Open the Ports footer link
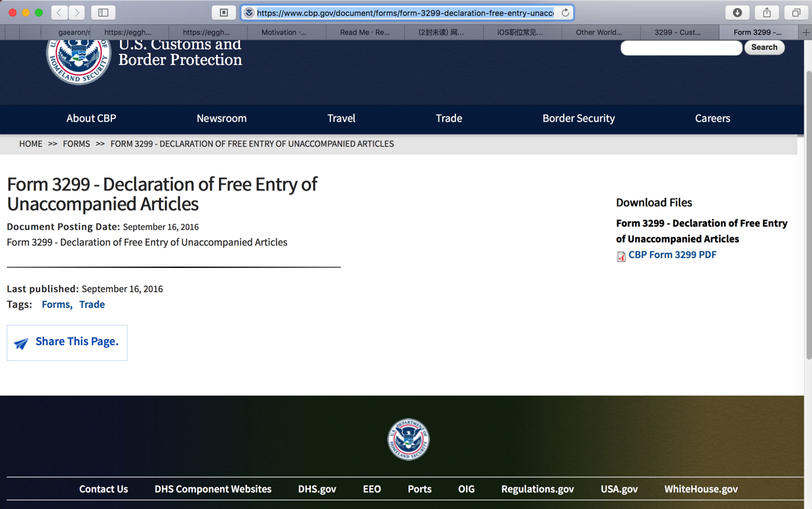 (x=419, y=489)
